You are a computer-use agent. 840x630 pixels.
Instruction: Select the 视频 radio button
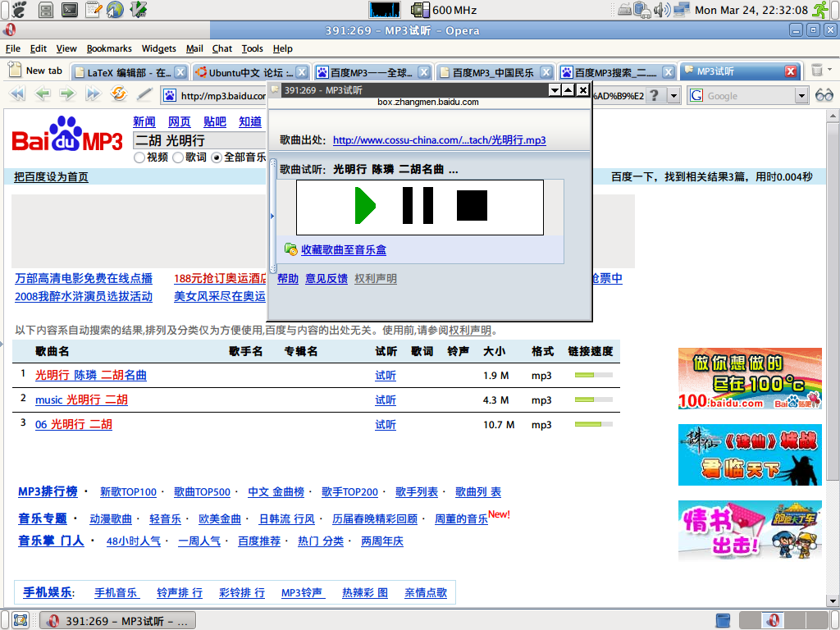[x=139, y=157]
